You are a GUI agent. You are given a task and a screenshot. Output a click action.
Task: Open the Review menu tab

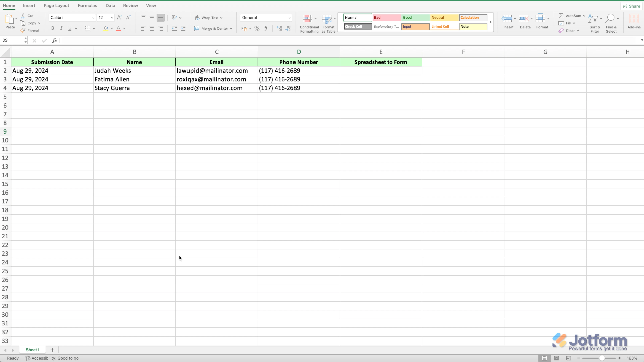(130, 5)
